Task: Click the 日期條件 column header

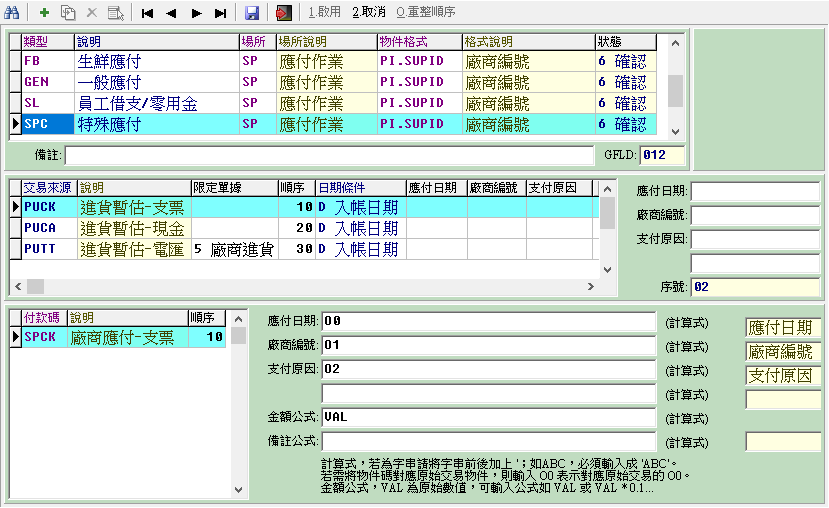Action: tap(361, 188)
